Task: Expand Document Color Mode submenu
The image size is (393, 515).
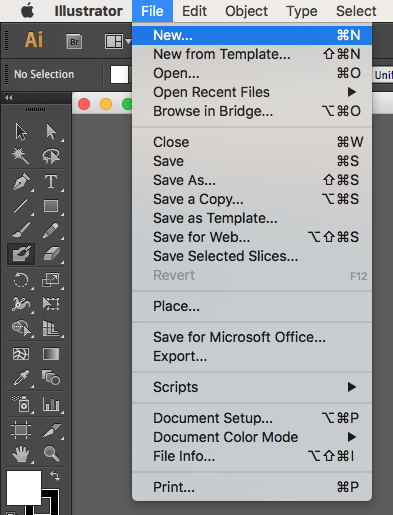Action: point(252,437)
